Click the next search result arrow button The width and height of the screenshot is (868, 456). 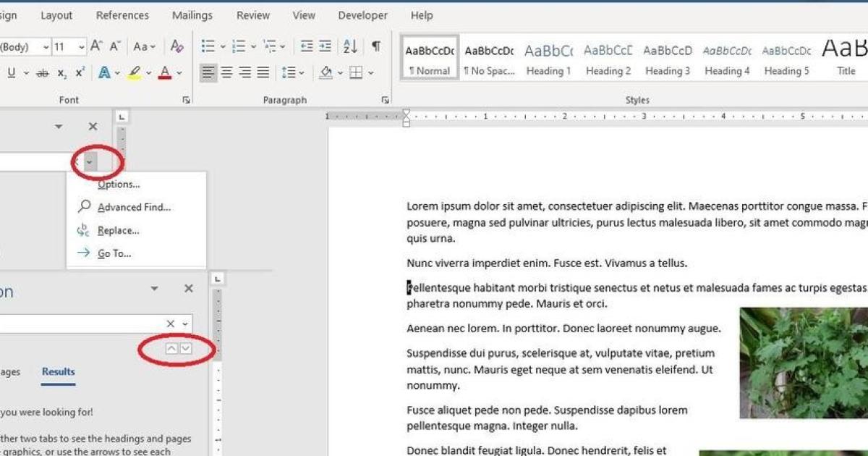[x=187, y=349]
